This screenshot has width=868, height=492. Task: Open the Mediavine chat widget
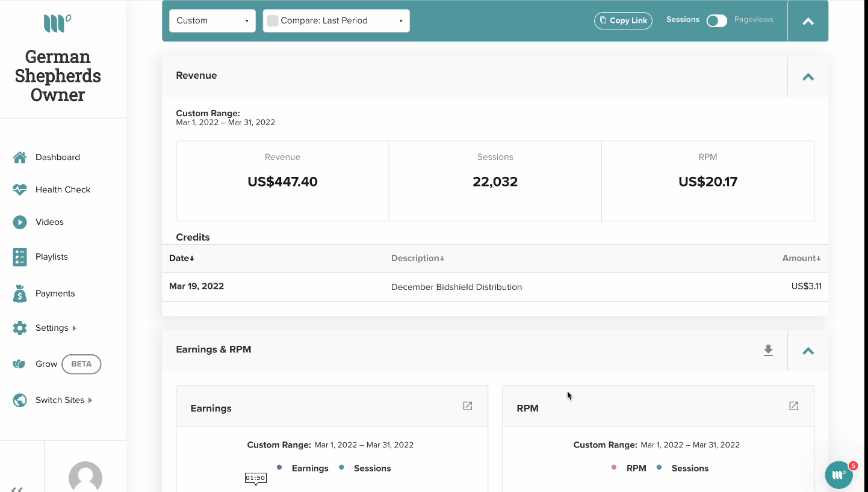pyautogui.click(x=839, y=475)
